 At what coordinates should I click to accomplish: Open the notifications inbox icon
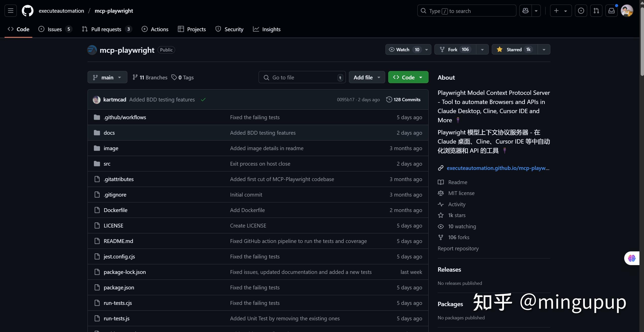(x=611, y=11)
